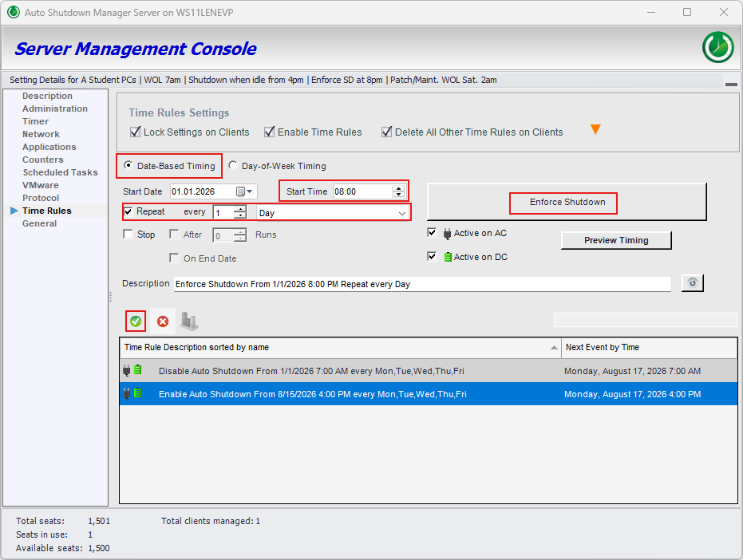Click the battery icon next to Active on DC
Viewport: 743px width, 560px height.
pyautogui.click(x=448, y=257)
